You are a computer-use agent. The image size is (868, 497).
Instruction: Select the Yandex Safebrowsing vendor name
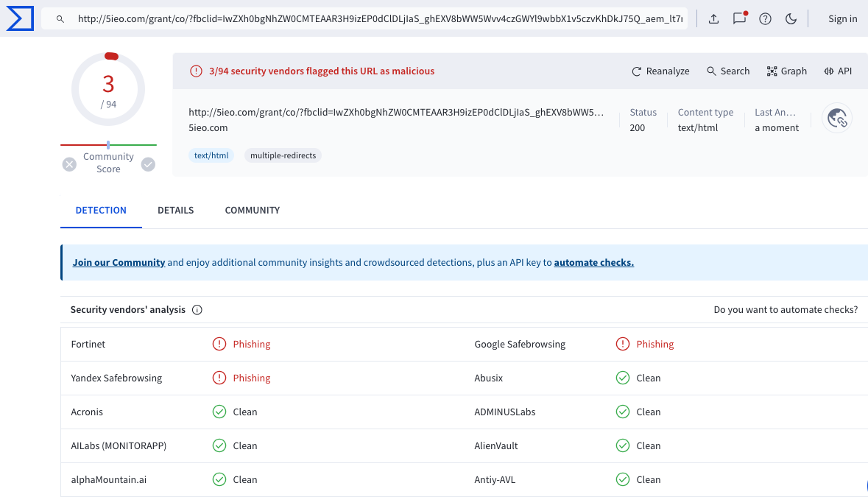(x=116, y=378)
